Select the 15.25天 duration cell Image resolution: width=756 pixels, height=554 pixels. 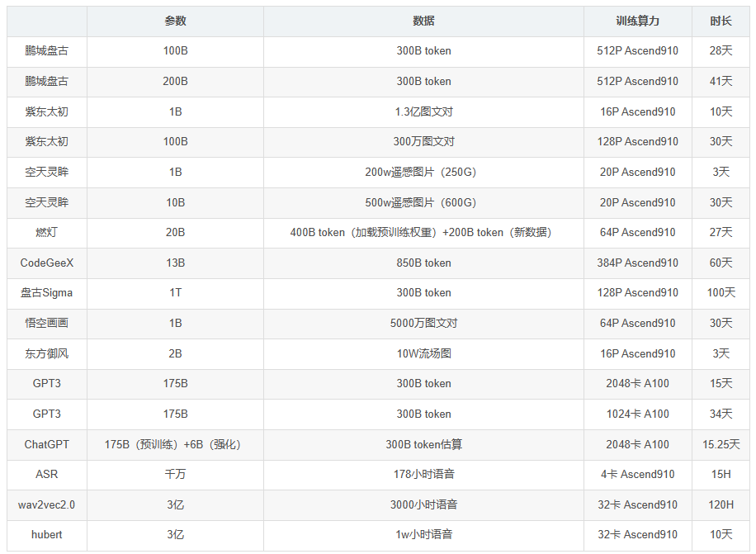(x=721, y=444)
